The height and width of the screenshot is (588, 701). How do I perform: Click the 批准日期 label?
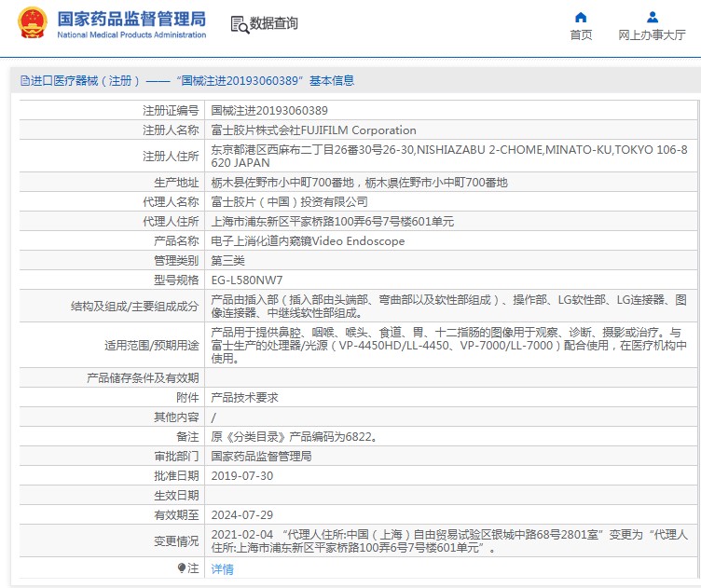(176, 476)
